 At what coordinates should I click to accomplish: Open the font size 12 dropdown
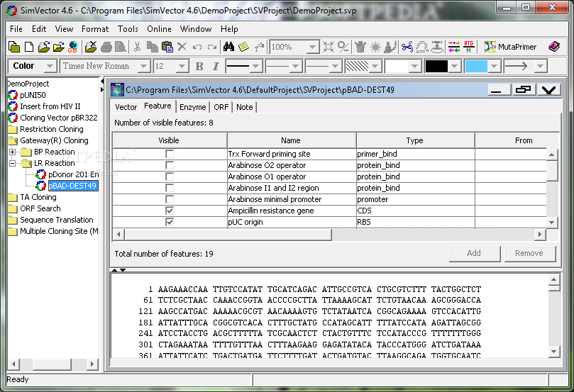tap(182, 66)
